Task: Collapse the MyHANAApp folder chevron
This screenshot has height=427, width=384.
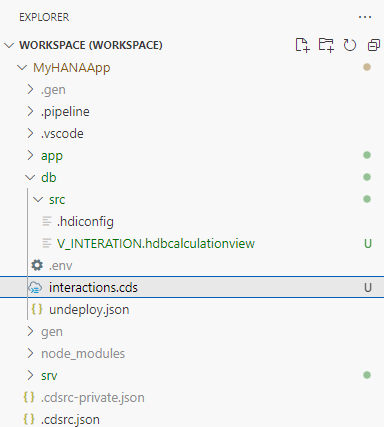Action: pos(22,67)
